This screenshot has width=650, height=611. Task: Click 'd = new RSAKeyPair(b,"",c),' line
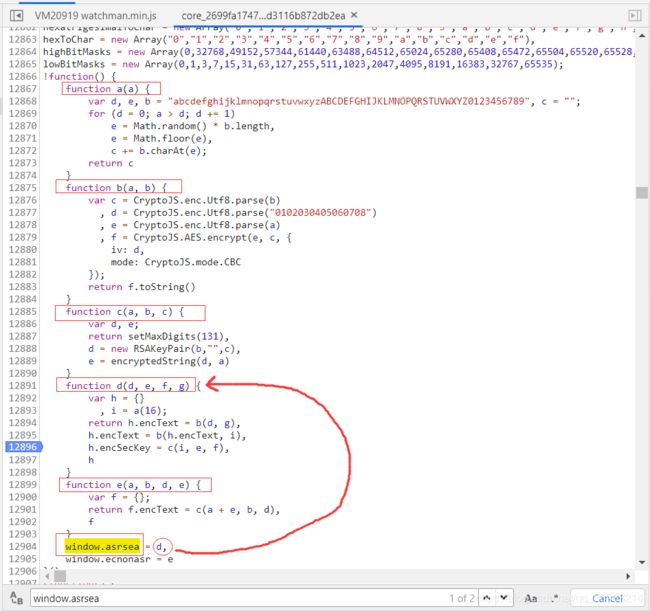click(164, 349)
